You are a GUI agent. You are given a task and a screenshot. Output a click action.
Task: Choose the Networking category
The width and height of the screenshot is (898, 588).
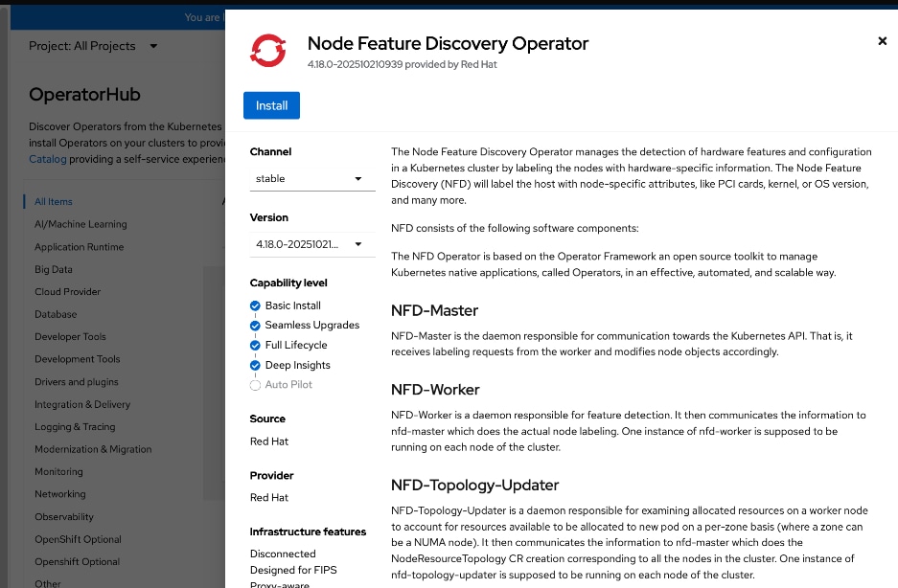(60, 494)
